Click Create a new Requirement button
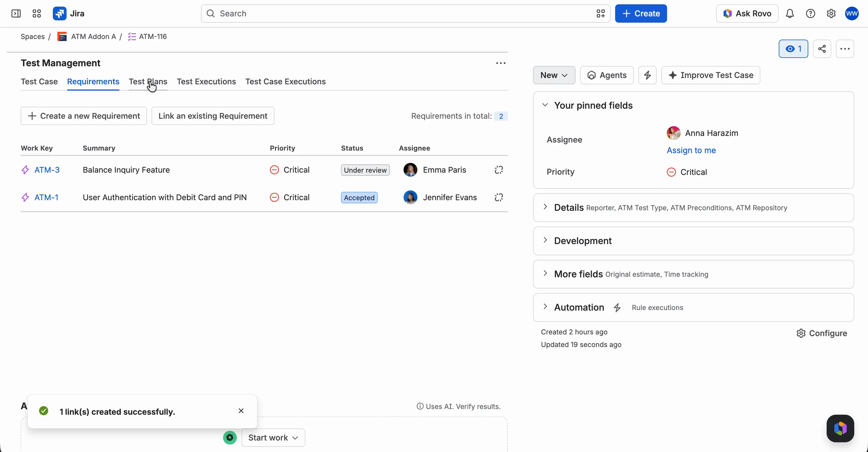 tap(84, 116)
